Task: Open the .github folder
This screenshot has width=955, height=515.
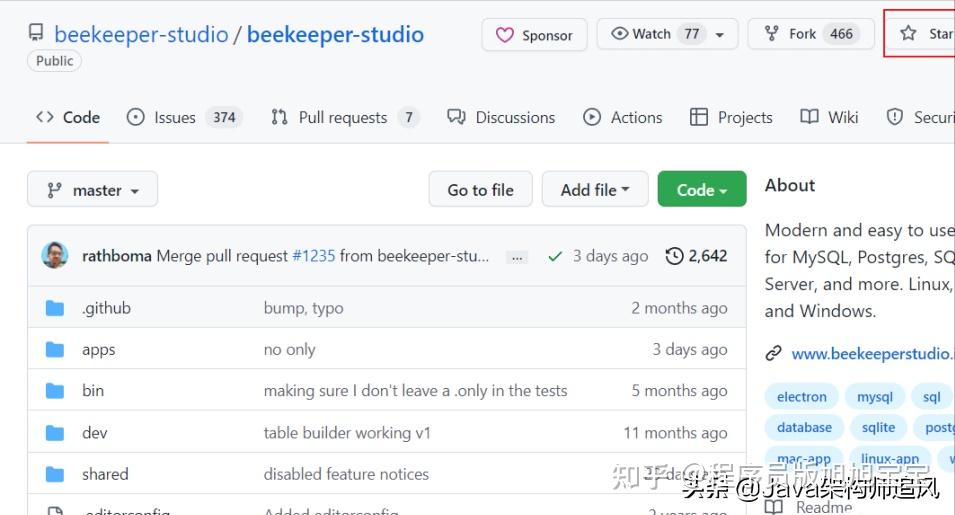Action: 106,308
